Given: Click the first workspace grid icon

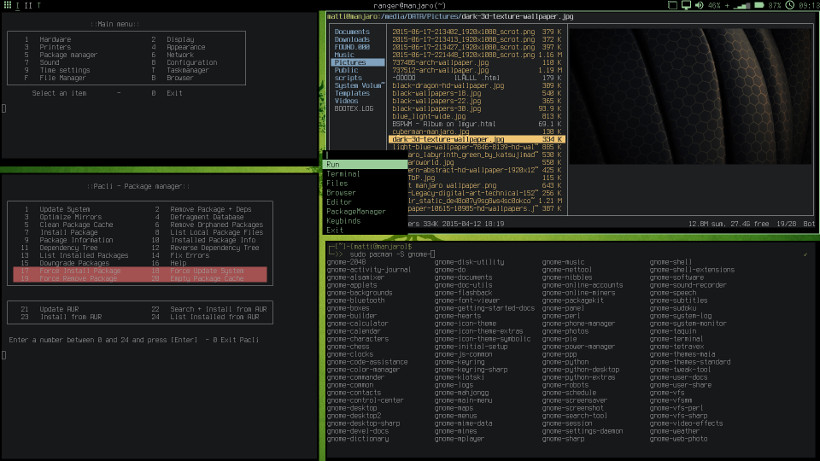Looking at the screenshot, I should 7,6.
